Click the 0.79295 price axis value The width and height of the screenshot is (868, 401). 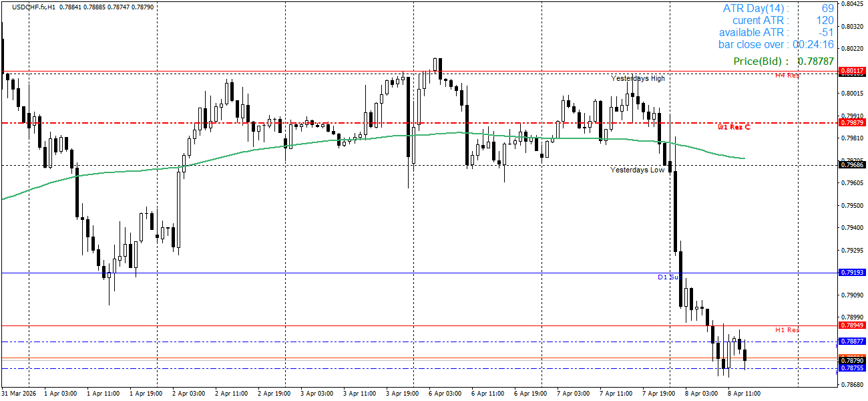click(x=852, y=251)
